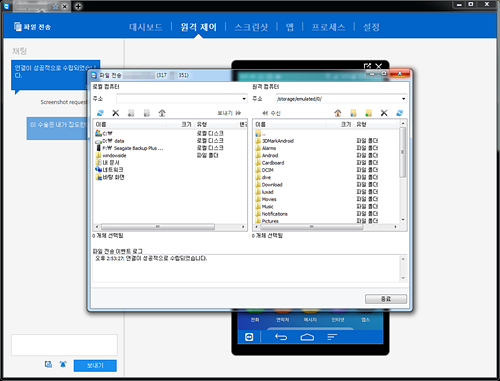Switch to the 프로세스 tab
The height and width of the screenshot is (381, 500).
point(328,27)
